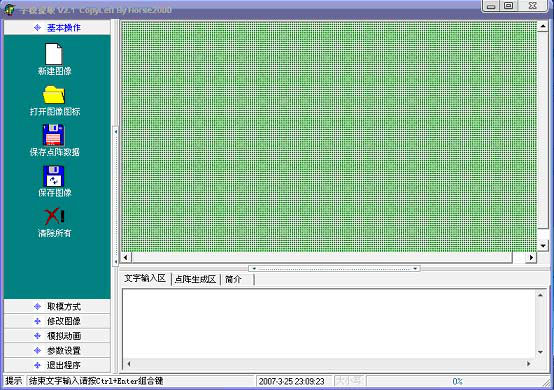Click the date and time status field
This screenshot has height=390, width=554.
pyautogui.click(x=293, y=381)
